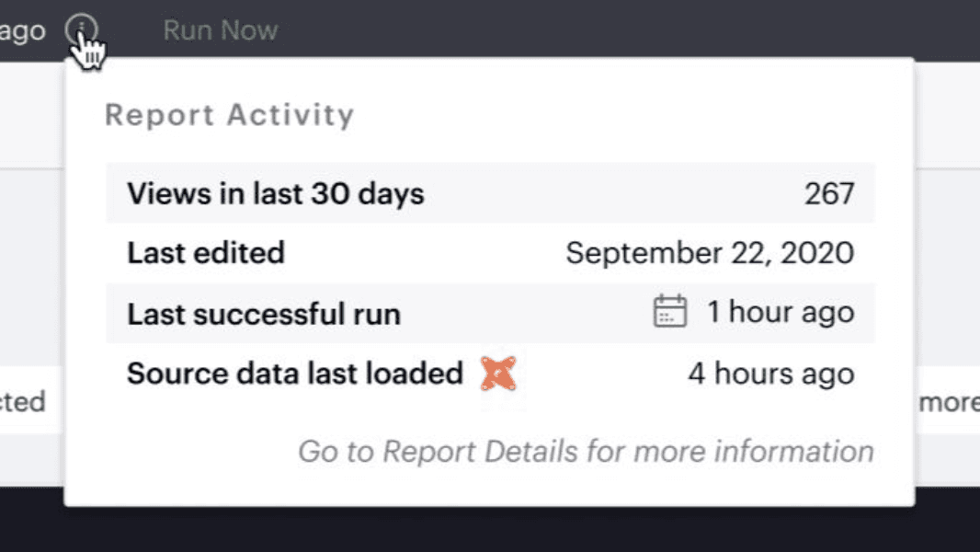The width and height of the screenshot is (980, 552).
Task: Click the 4 hours ago timestamp
Action: (x=771, y=374)
